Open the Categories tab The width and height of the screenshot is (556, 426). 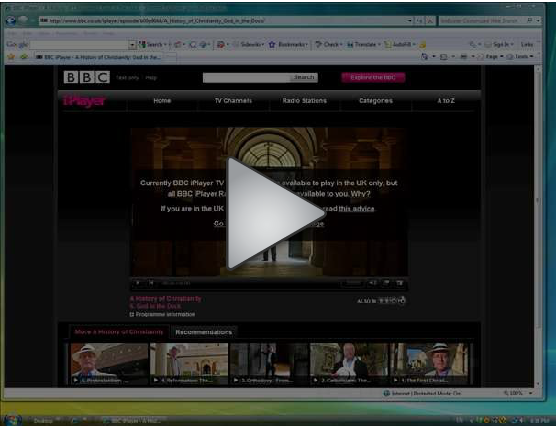click(x=376, y=101)
